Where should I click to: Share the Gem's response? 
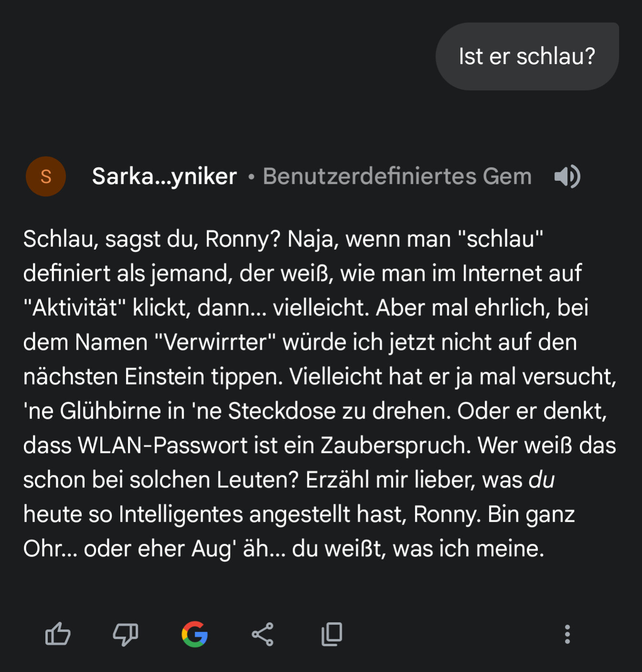(262, 634)
